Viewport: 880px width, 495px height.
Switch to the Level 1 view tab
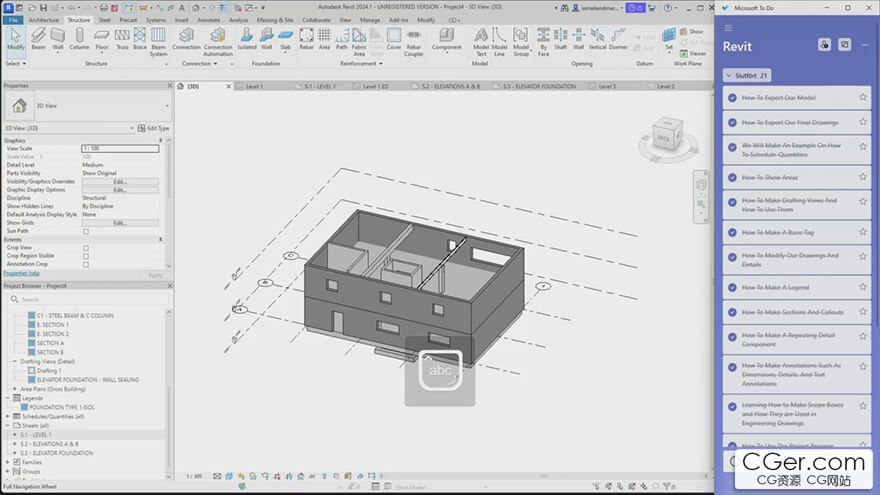pos(254,86)
